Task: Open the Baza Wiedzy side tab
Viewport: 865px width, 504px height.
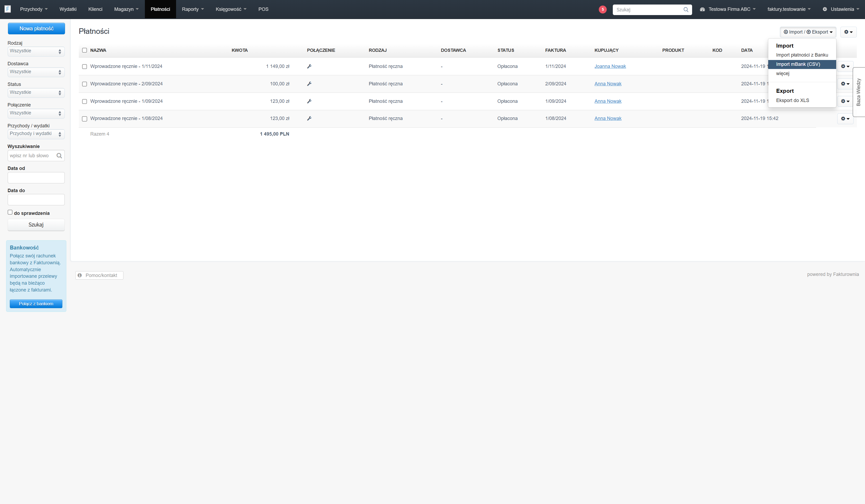Action: coord(859,92)
